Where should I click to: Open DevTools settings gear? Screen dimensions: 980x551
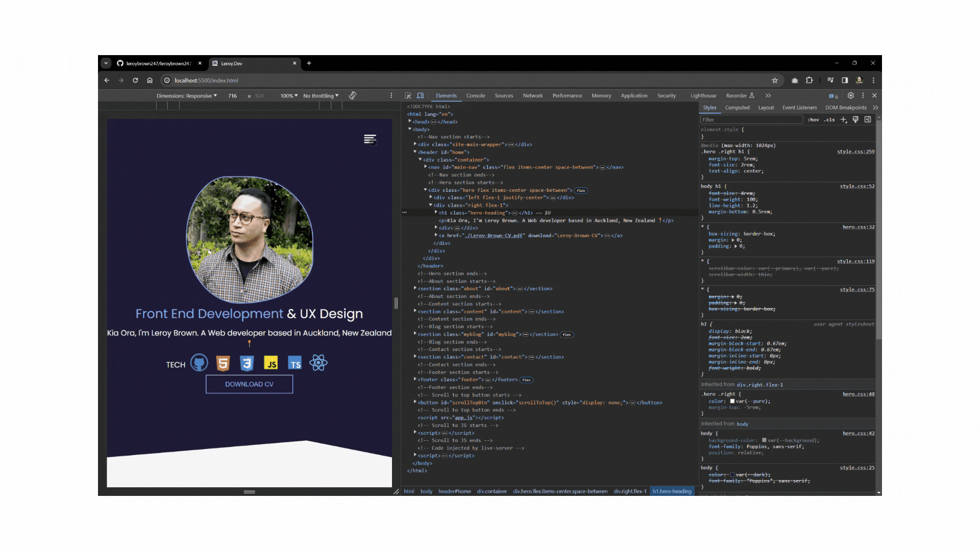(x=850, y=95)
